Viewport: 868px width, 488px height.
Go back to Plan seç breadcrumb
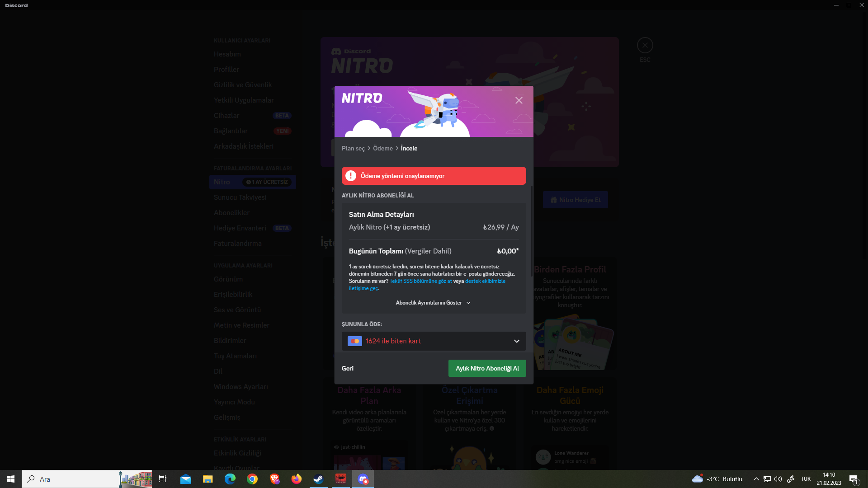click(x=353, y=148)
